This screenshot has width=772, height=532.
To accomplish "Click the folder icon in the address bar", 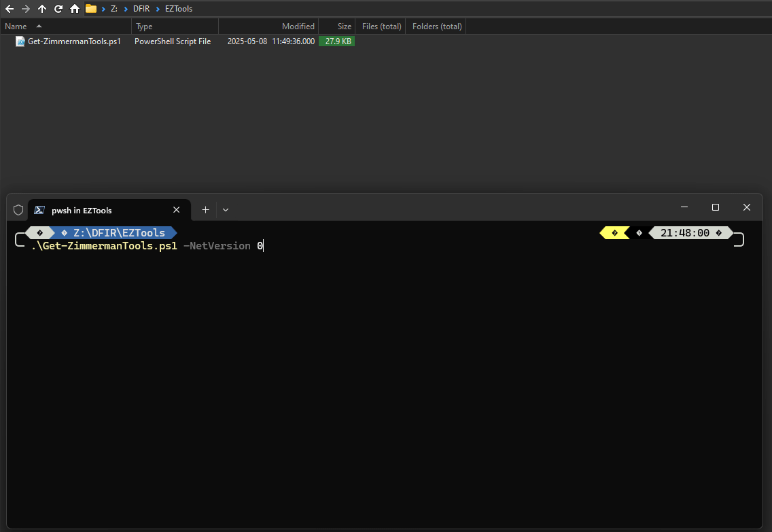I will 91,9.
